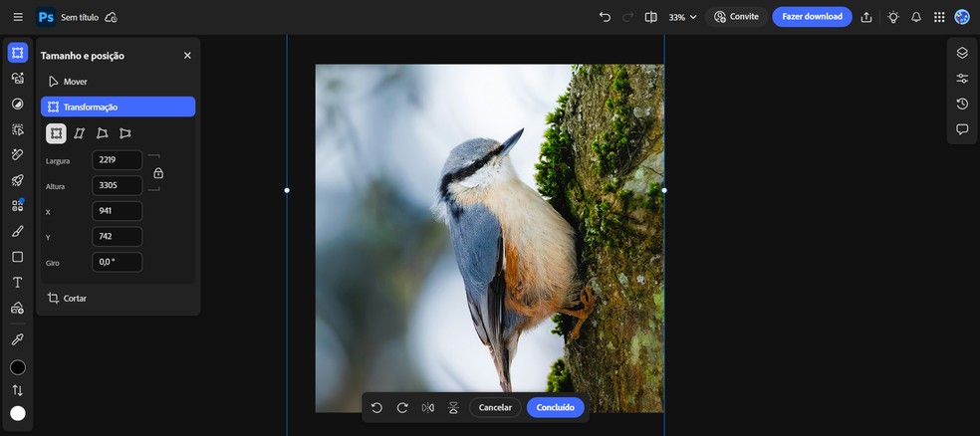Select the Skew transform mode
Screen dimensions: 980x436
coord(79,133)
